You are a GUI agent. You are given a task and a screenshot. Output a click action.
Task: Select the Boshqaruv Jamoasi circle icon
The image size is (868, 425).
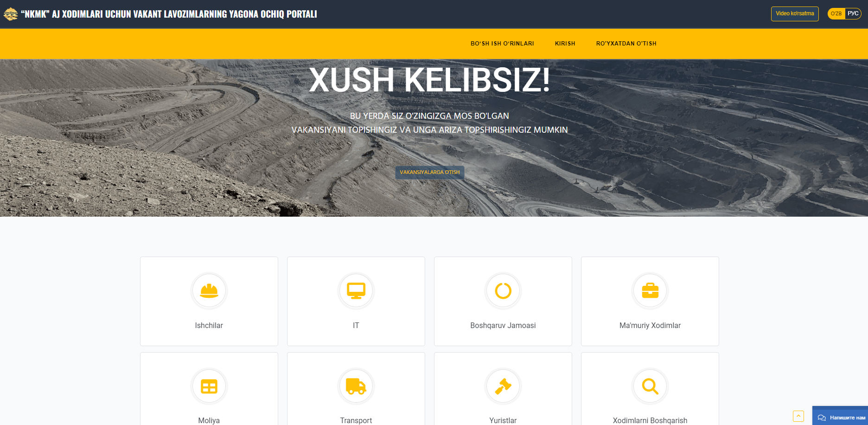[503, 291]
